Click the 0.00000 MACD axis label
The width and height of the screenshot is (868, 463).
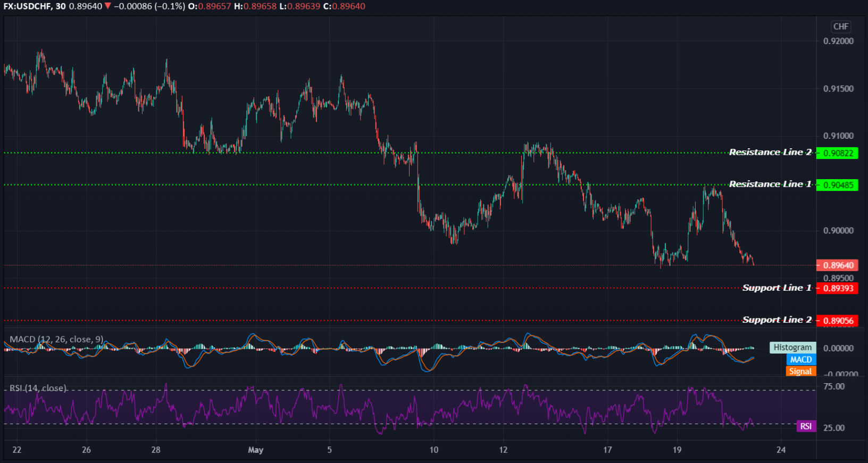(838, 348)
